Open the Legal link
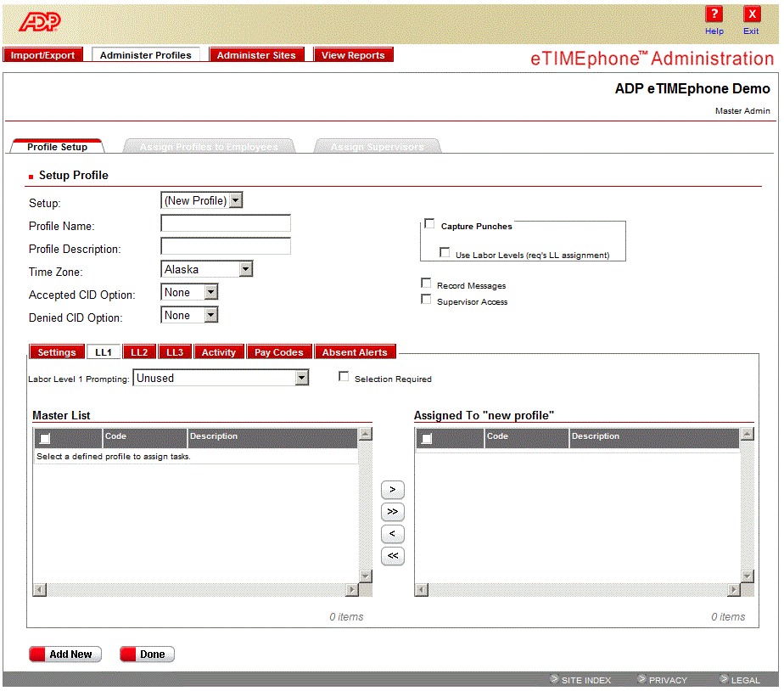This screenshot has height=691, width=784. point(746,680)
